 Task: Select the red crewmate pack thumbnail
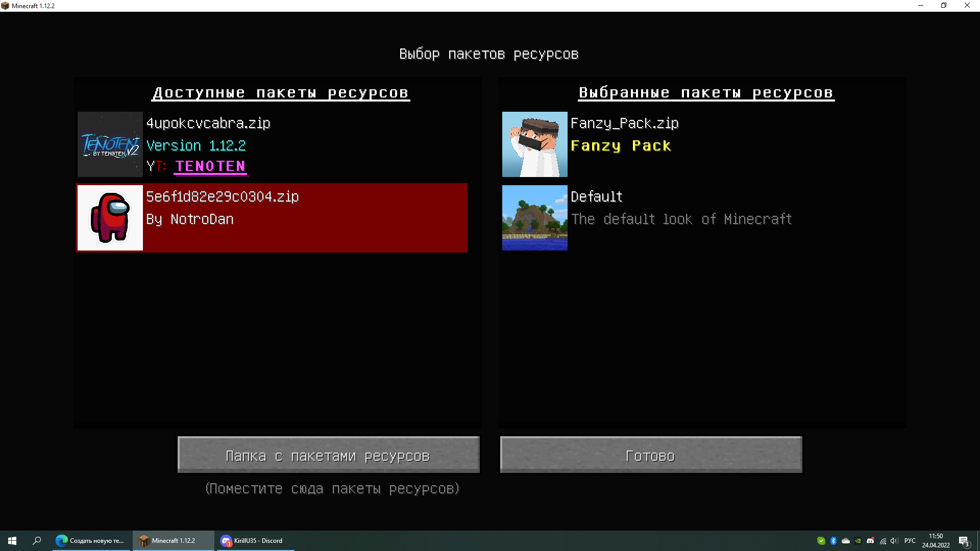(x=110, y=218)
